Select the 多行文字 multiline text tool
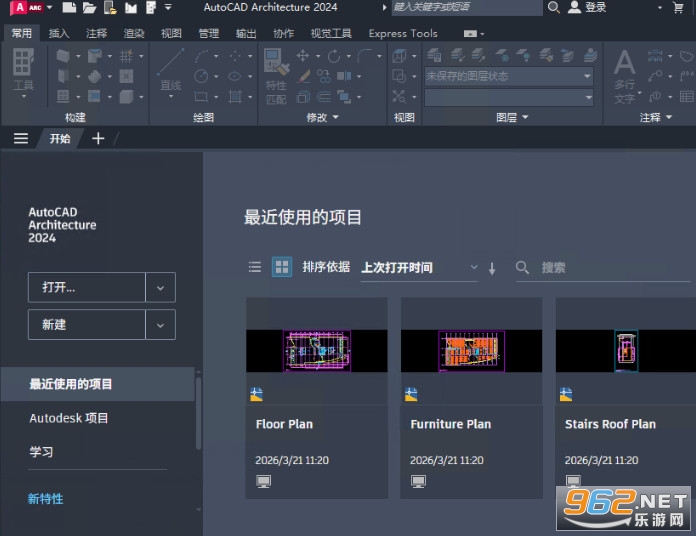Screen dimensions: 696x536 [625, 75]
